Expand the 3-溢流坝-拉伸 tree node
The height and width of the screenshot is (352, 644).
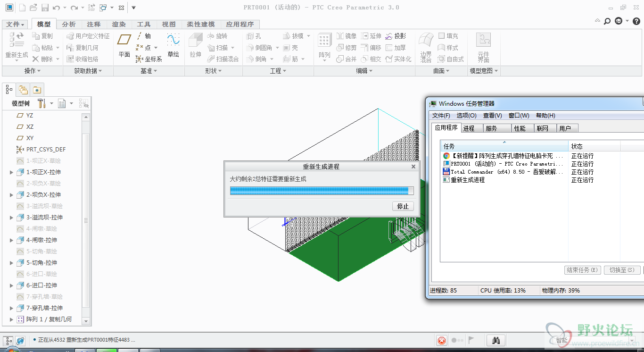click(11, 218)
